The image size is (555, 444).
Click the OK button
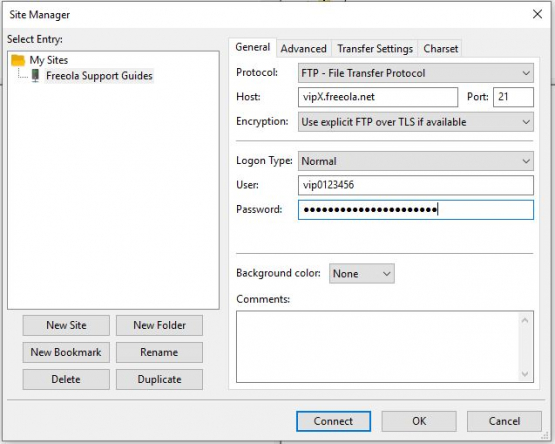point(419,421)
